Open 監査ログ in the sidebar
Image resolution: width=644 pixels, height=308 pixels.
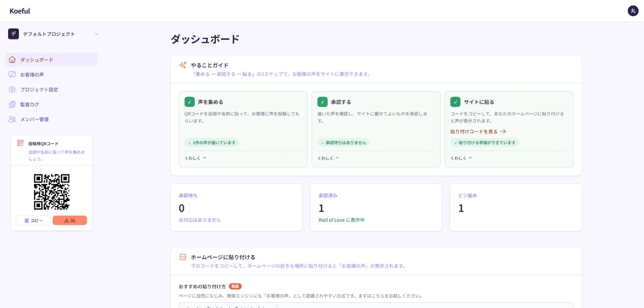click(x=52, y=104)
